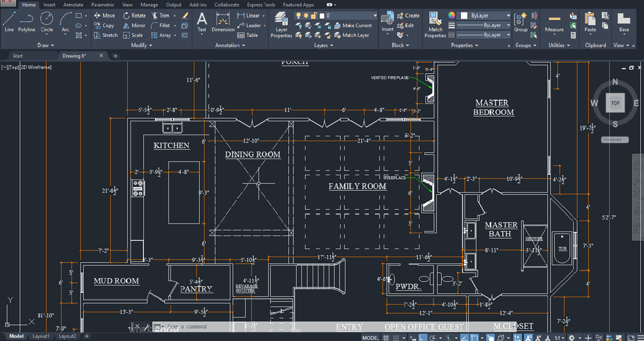
Task: Expand the Layers panel
Action: [x=324, y=46]
